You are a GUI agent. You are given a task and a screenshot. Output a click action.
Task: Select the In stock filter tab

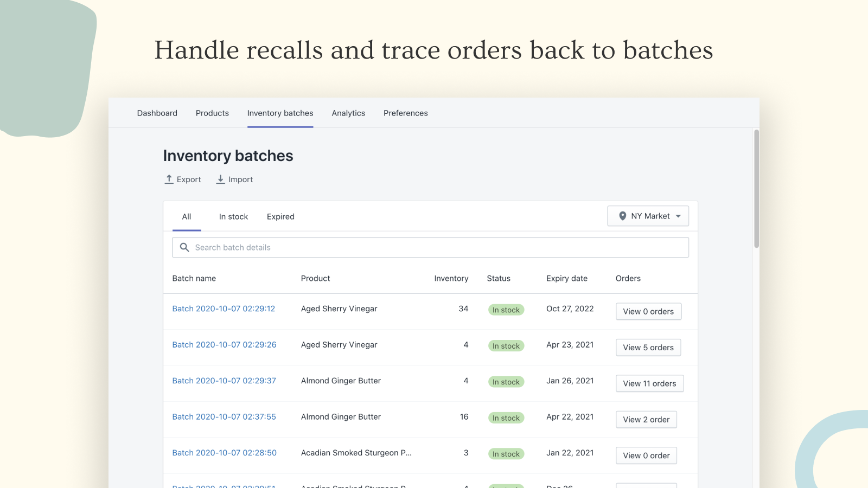click(x=233, y=216)
